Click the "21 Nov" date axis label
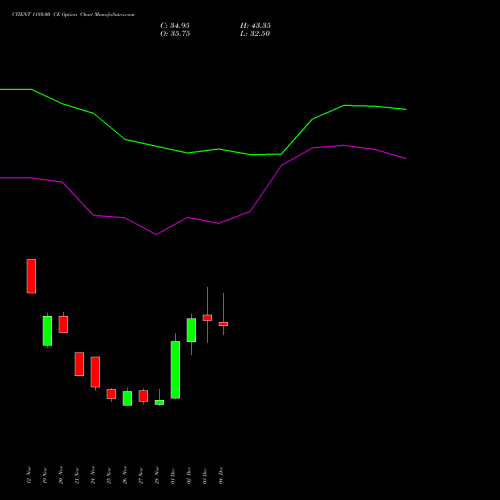500x500 pixels. 77,475
